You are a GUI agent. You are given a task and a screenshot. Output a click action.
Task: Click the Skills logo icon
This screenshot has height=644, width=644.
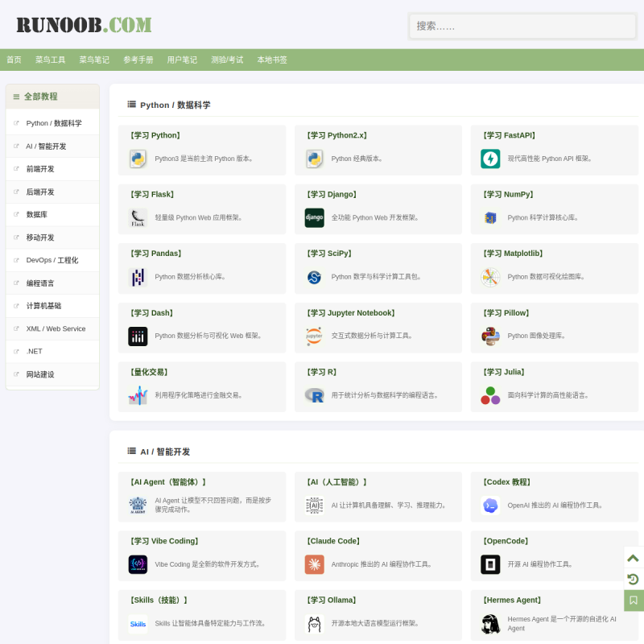[138, 624]
